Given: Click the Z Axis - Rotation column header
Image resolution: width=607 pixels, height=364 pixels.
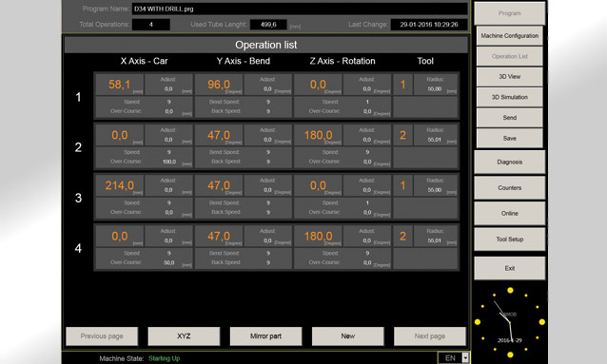Looking at the screenshot, I should pos(343,61).
